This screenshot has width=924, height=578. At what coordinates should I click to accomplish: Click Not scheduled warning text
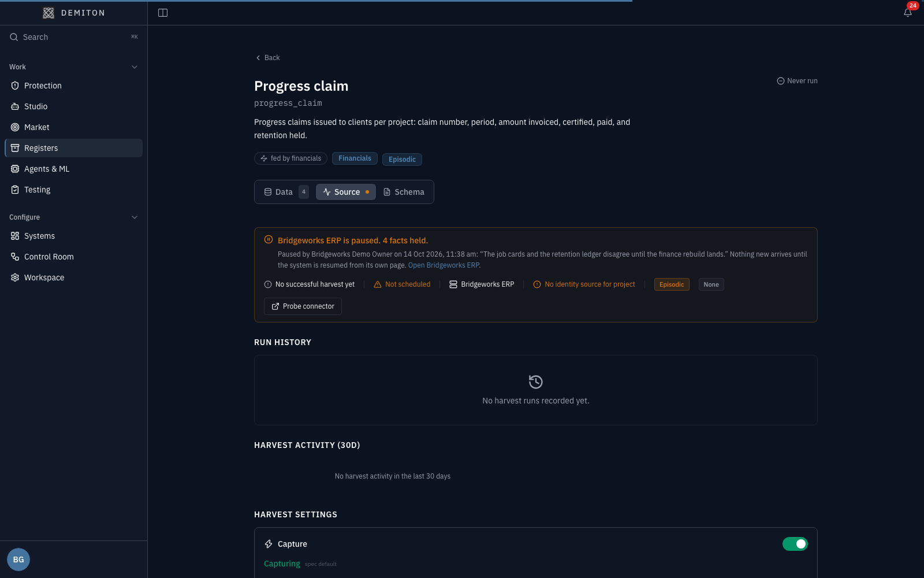408,284
